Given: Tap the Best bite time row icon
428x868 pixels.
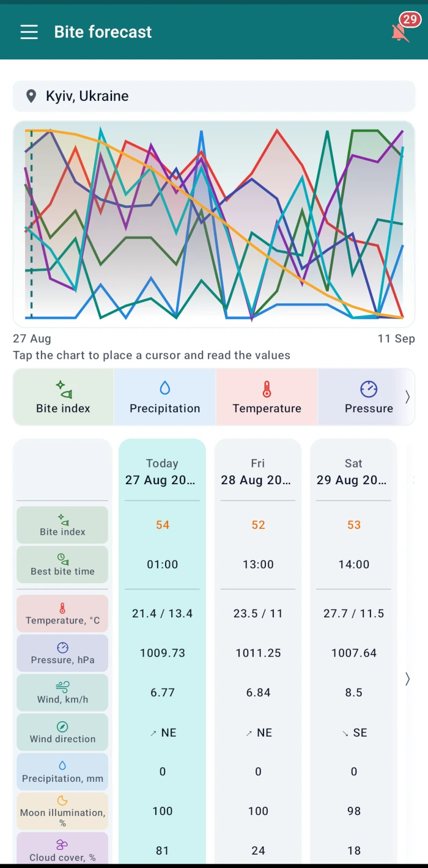Looking at the screenshot, I should click(x=62, y=558).
